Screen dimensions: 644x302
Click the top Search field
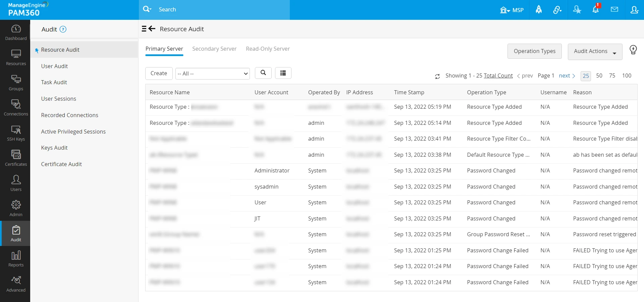pyautogui.click(x=221, y=9)
